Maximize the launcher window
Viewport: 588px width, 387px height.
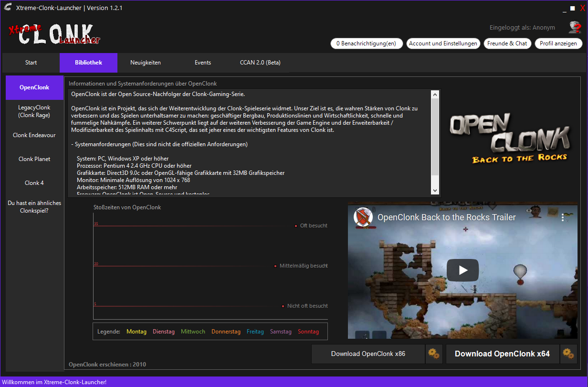(x=572, y=8)
